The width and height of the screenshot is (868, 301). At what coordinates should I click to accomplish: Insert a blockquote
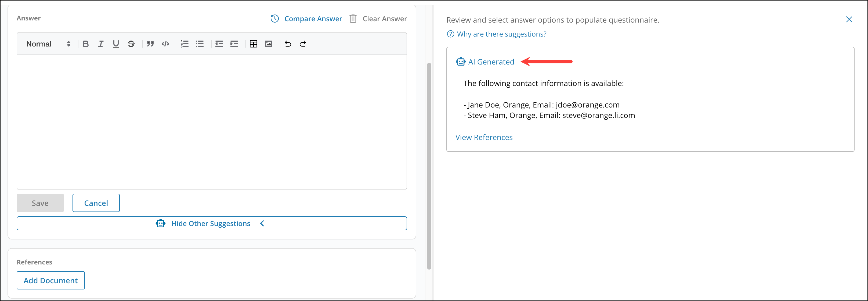(x=150, y=44)
